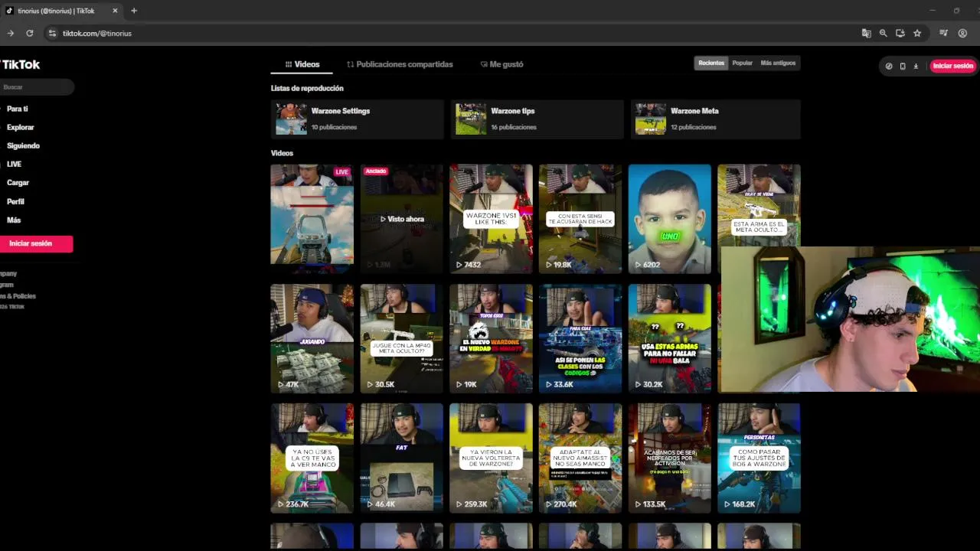Click the pink Iniciar sesión button at top right

point(952,66)
